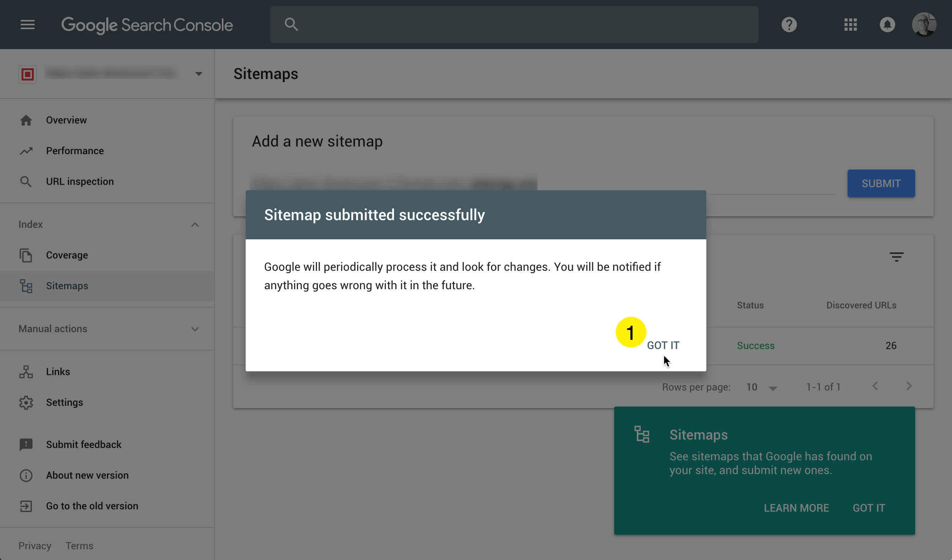
Task: Expand the Manual actions section
Action: (x=195, y=329)
